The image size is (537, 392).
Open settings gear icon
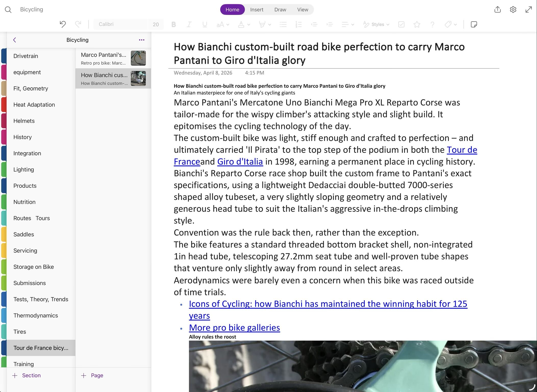[x=513, y=10]
